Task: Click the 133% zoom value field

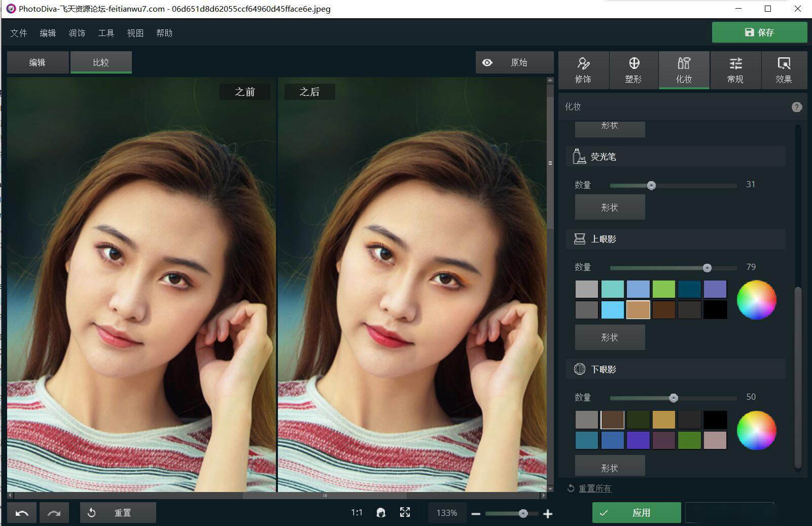Action: 447,512
